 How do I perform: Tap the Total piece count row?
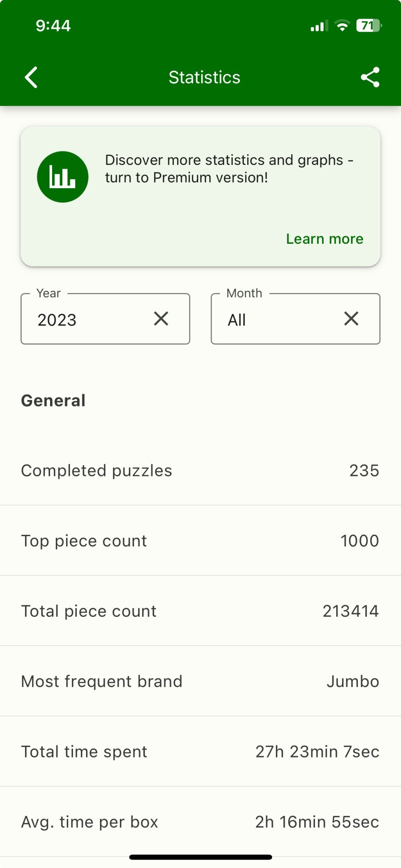tap(200, 611)
